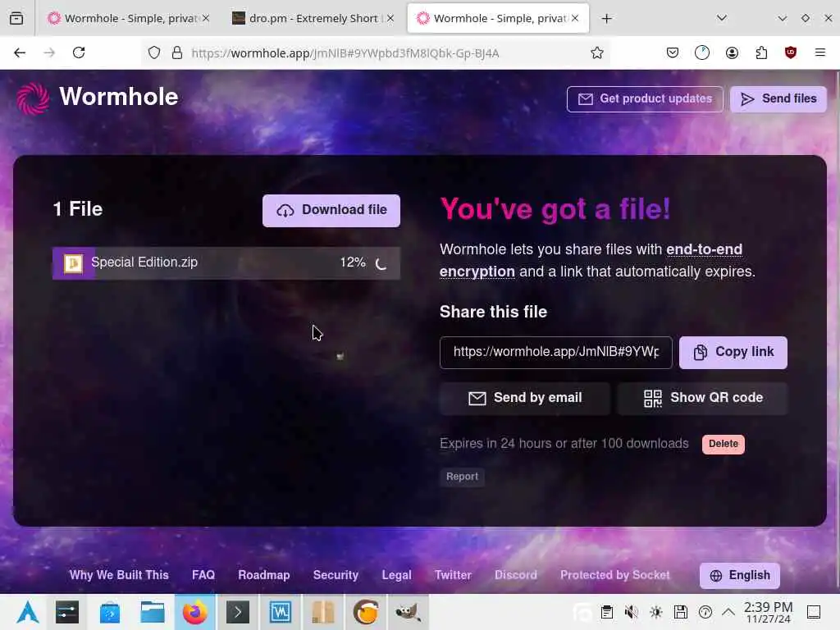
Task: Close the dro.pm tab
Action: pos(390,18)
